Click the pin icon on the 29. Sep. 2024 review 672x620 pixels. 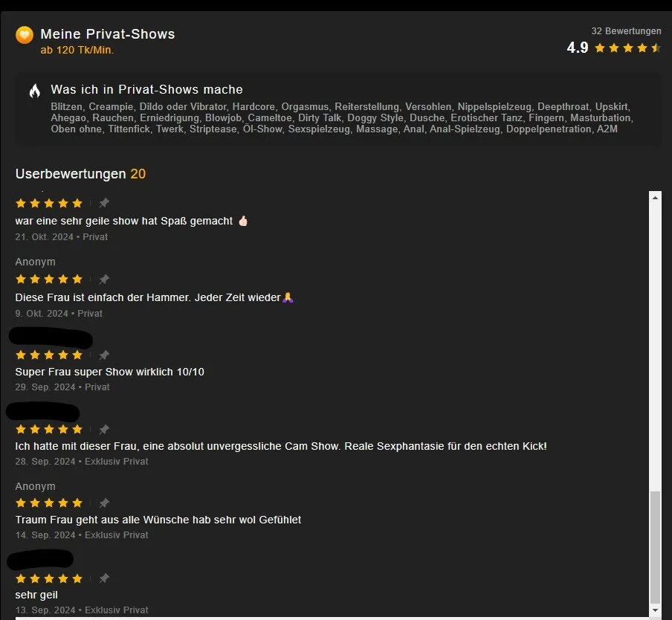104,355
